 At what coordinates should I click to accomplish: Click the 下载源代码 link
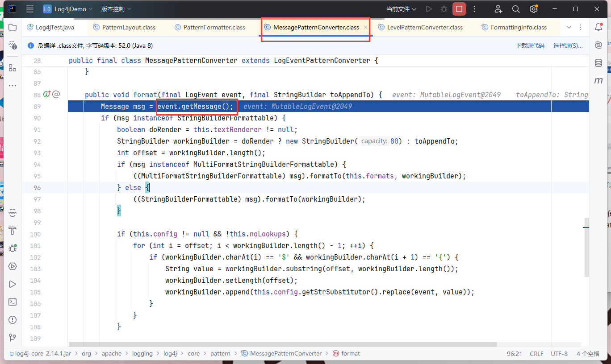[530, 45]
